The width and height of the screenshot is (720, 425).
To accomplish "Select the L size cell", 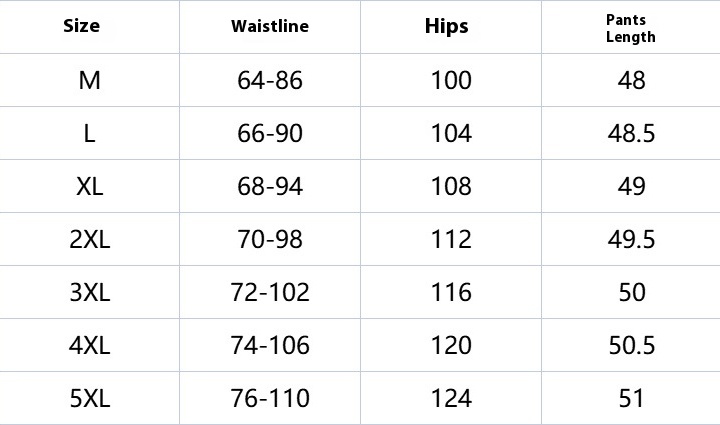I will [89, 133].
